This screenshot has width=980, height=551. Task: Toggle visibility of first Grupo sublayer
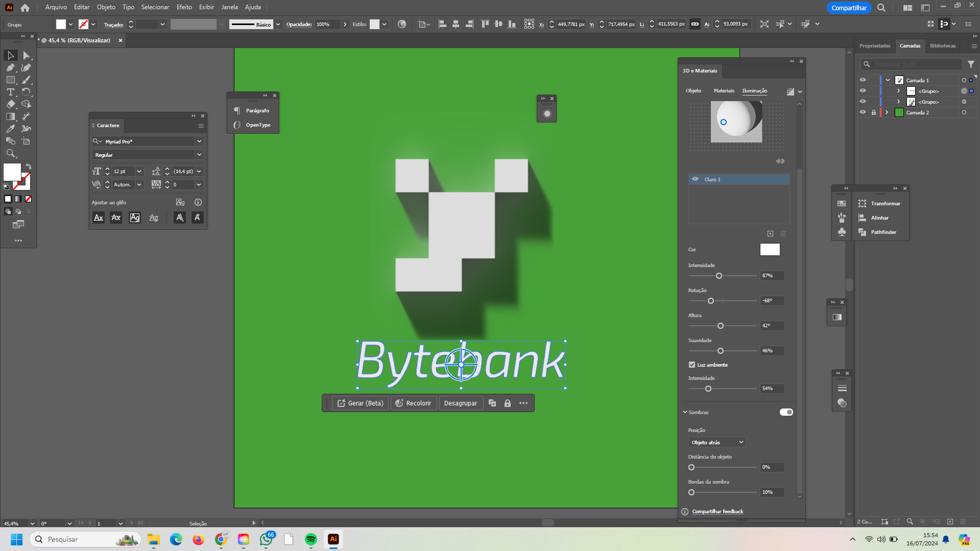click(863, 91)
